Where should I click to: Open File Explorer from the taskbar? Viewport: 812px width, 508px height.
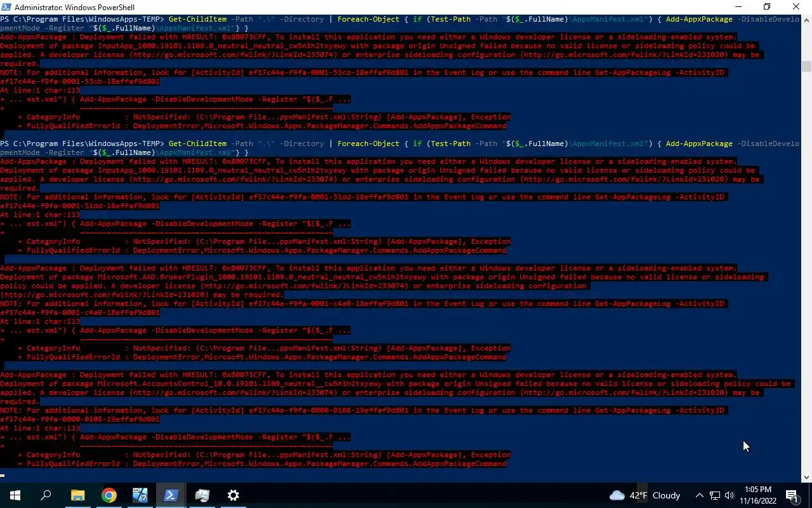pyautogui.click(x=77, y=495)
